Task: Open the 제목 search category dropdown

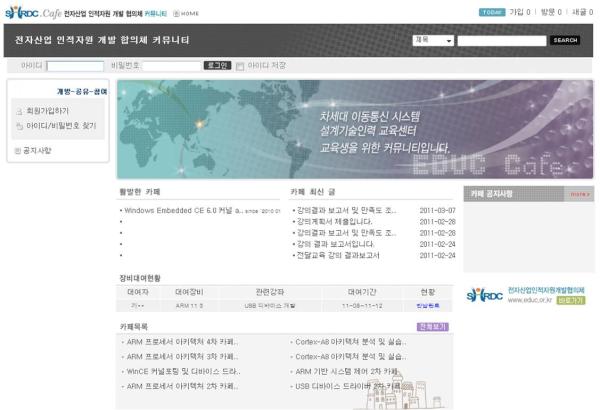Action: [x=433, y=40]
